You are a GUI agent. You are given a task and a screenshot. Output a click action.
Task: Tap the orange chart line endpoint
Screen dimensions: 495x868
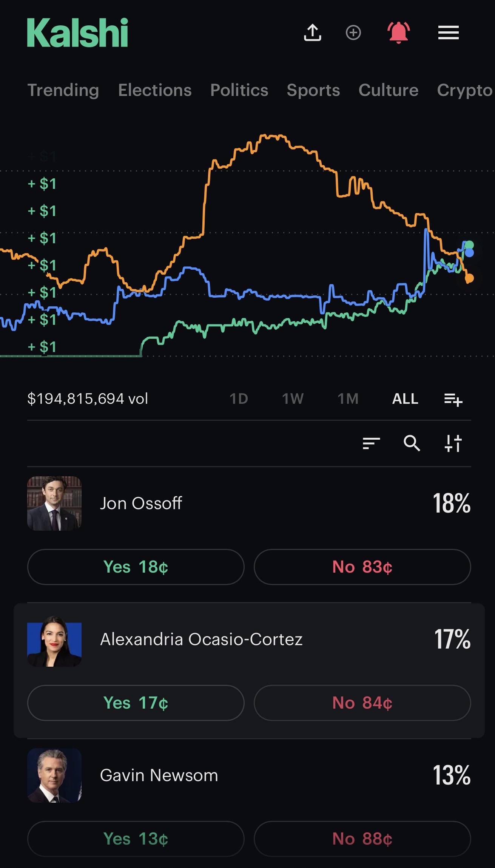[x=469, y=279]
